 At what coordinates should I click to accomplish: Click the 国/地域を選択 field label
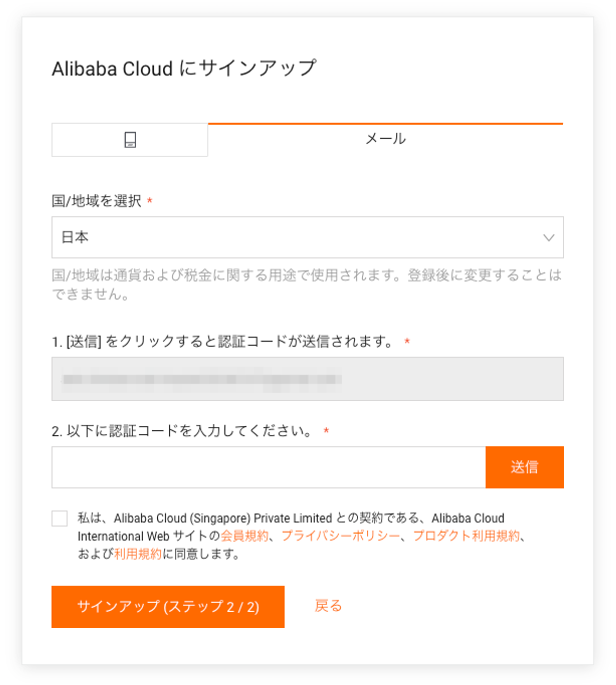tap(96, 201)
